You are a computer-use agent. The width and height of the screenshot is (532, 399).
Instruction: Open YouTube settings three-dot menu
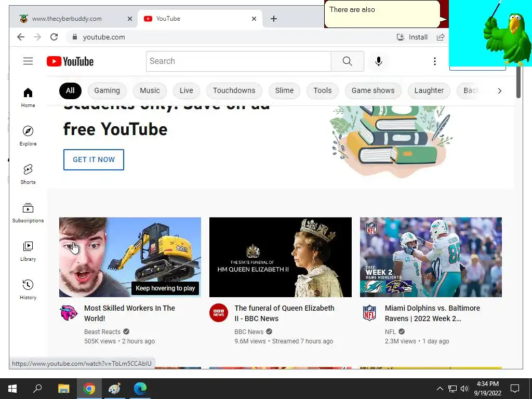(435, 61)
